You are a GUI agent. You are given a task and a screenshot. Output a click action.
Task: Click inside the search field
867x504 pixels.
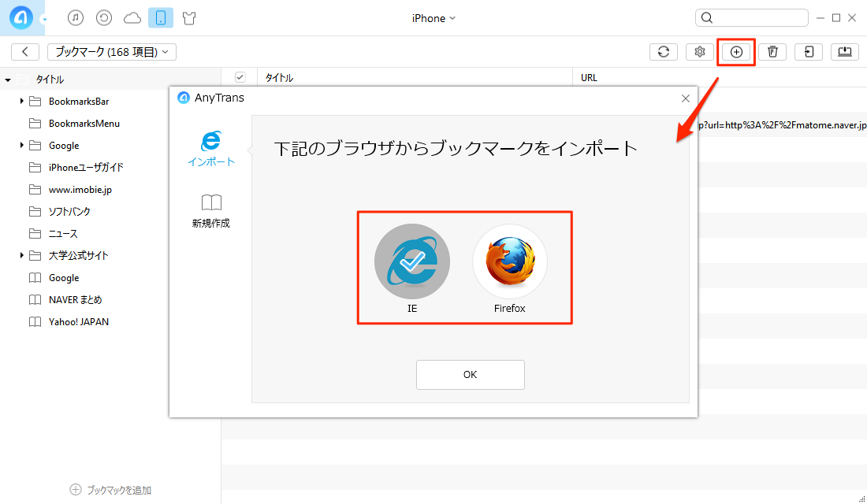[x=751, y=17]
